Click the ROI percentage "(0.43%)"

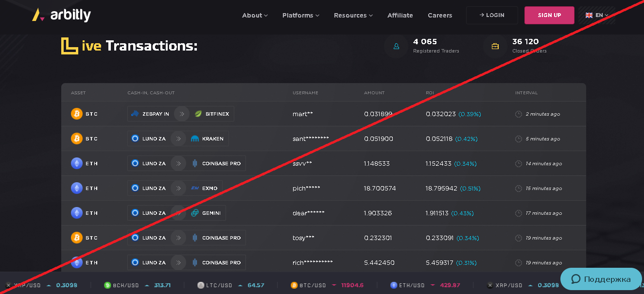462,213
